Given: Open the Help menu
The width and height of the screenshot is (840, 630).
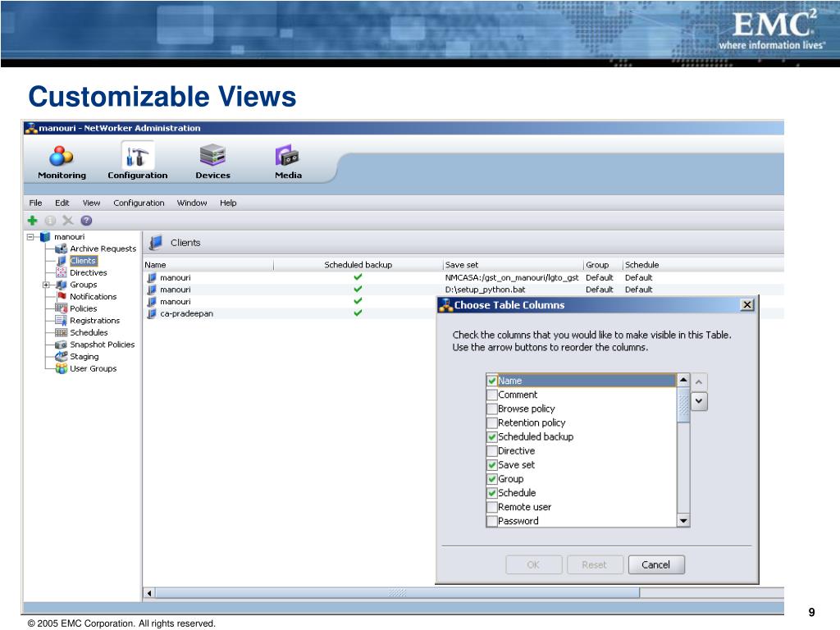Looking at the screenshot, I should click(228, 203).
